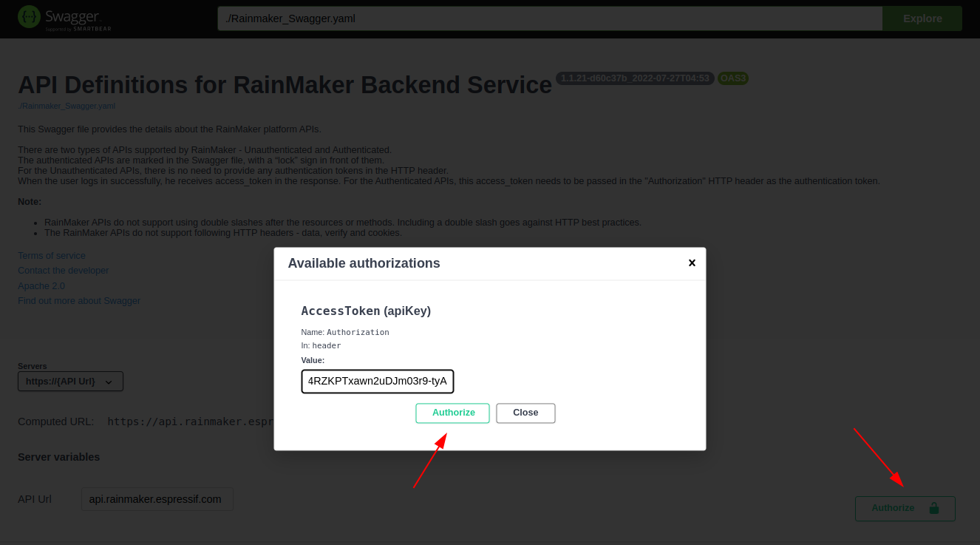Open the Terms of service link

(x=51, y=255)
